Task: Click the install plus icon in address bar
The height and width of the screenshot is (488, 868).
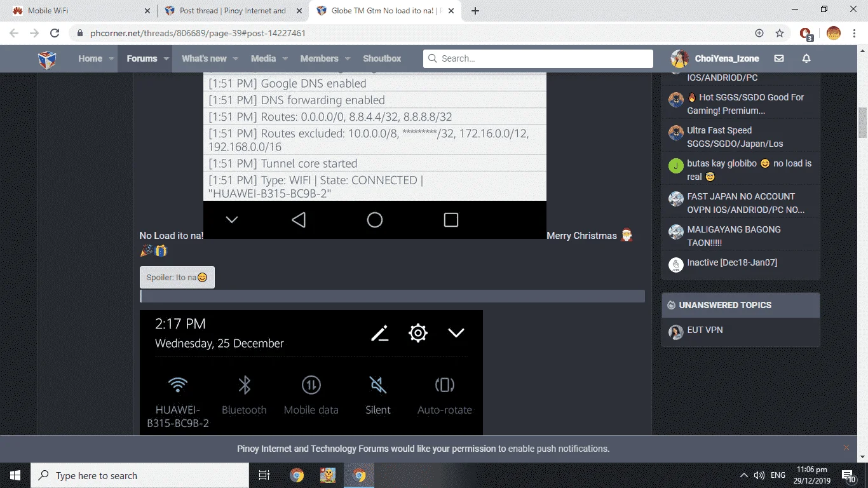Action: pyautogui.click(x=759, y=33)
